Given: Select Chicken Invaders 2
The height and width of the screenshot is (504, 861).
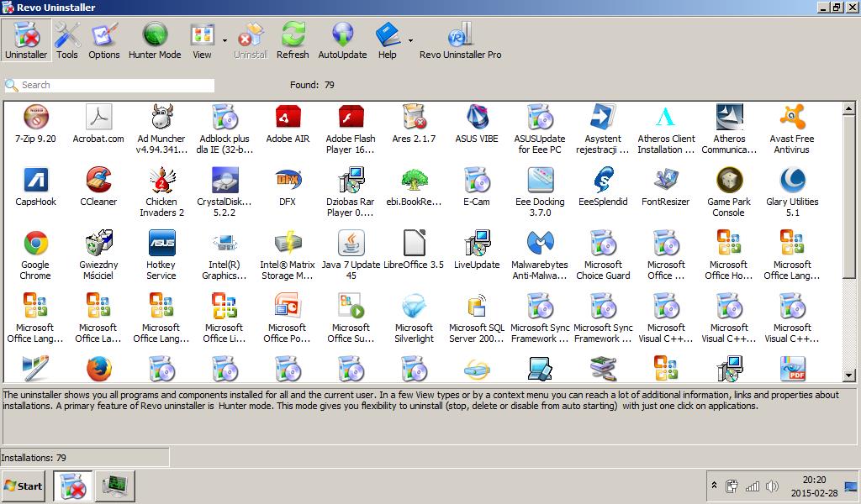Looking at the screenshot, I should click(161, 193).
